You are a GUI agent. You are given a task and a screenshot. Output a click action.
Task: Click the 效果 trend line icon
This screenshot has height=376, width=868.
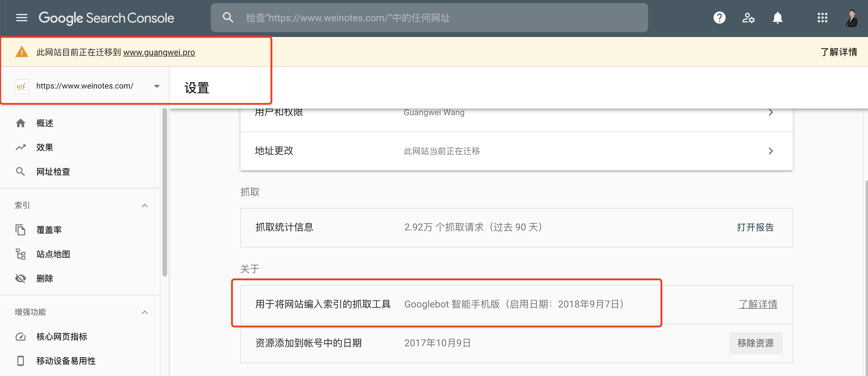[x=21, y=147]
